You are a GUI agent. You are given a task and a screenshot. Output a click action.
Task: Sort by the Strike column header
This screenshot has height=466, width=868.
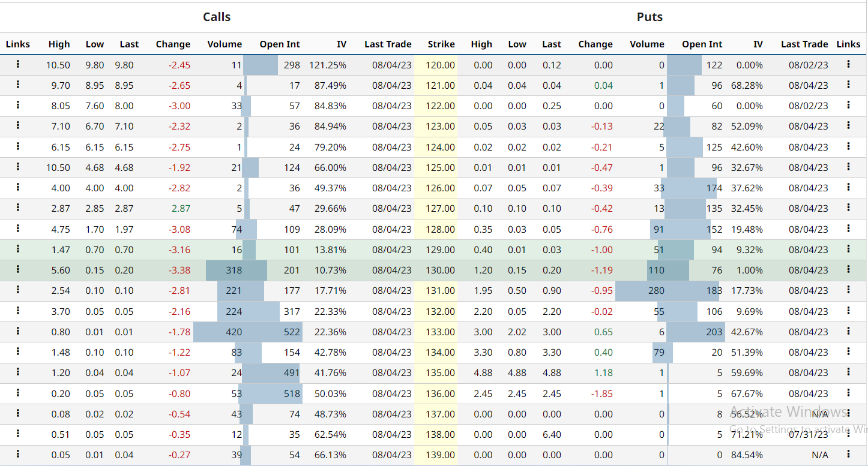pos(441,44)
